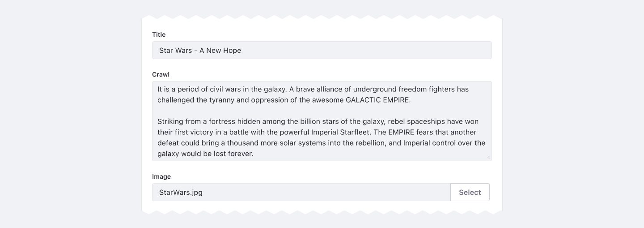The image size is (644, 228).
Task: Click the Image field label
Action: click(161, 176)
